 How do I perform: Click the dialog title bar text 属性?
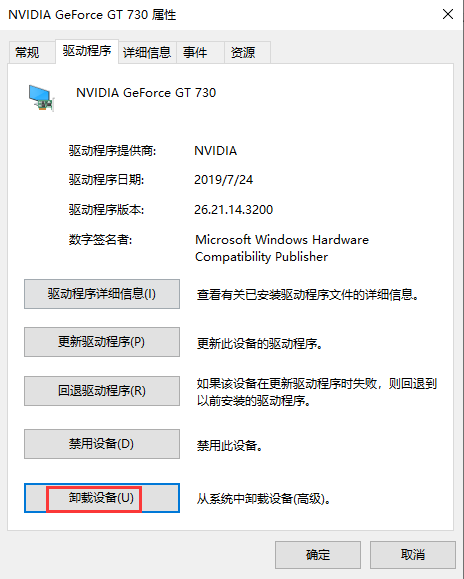164,15
